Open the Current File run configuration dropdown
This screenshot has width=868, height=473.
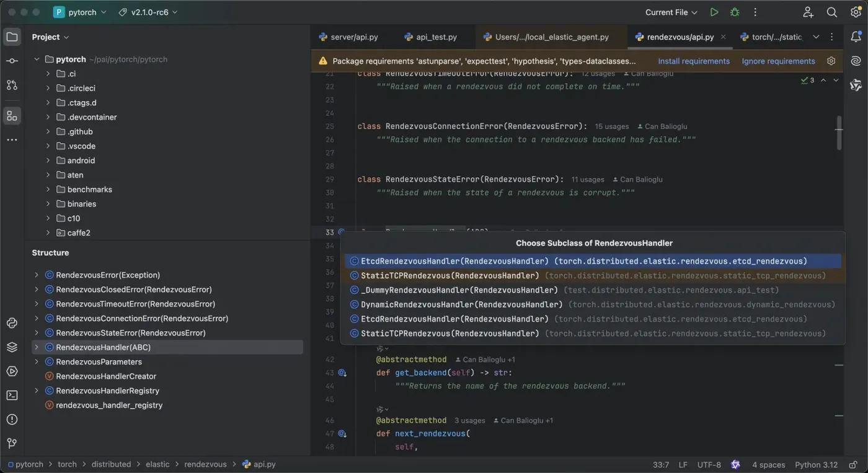[671, 12]
